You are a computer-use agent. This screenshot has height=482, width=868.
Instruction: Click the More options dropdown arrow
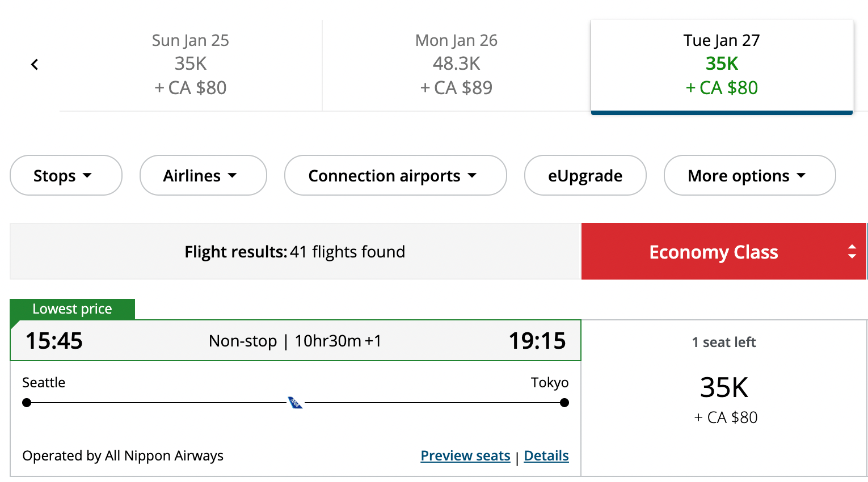coord(801,176)
